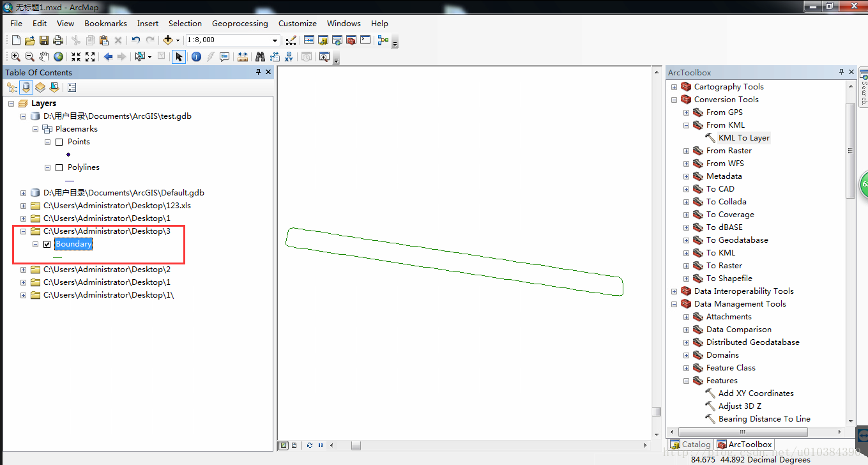Enable the Polylines layer checkbox
The width and height of the screenshot is (868, 465).
59,167
